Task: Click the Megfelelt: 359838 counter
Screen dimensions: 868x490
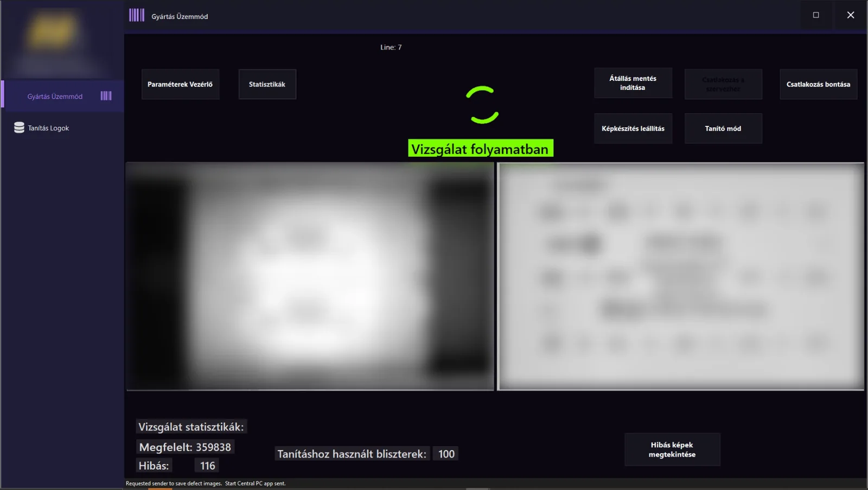Action: [x=185, y=447]
